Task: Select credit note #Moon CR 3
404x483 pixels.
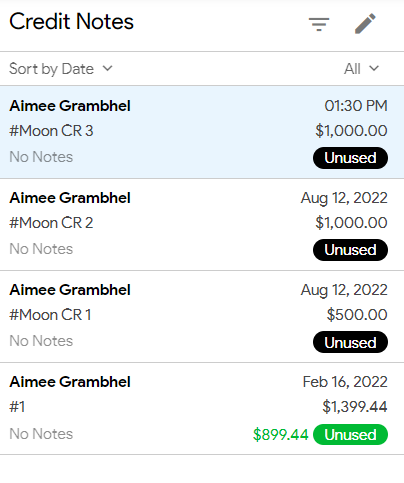Action: [x=202, y=132]
